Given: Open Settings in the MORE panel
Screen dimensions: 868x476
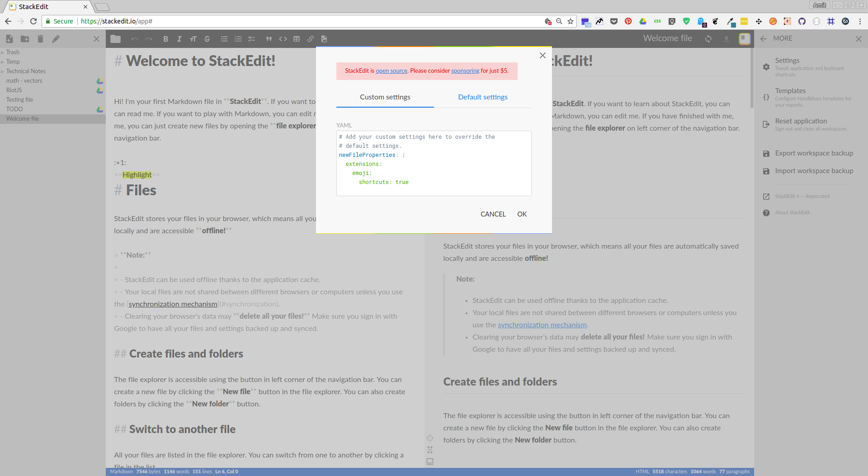Looking at the screenshot, I should pos(809,67).
